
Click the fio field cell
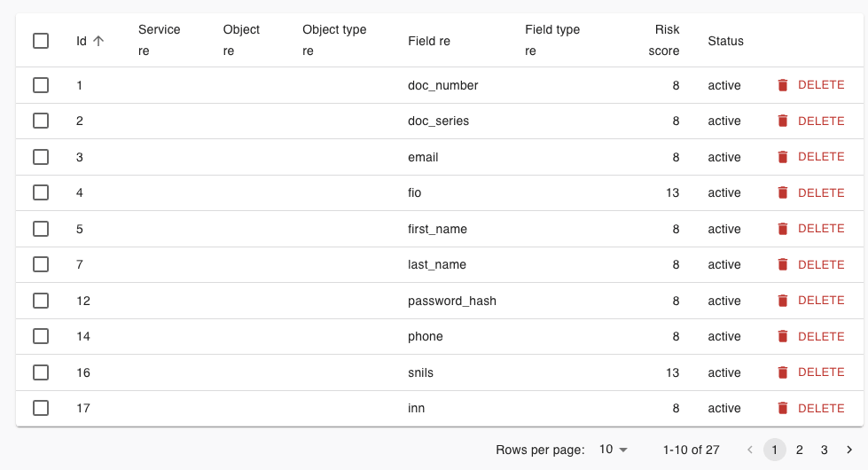coord(415,192)
